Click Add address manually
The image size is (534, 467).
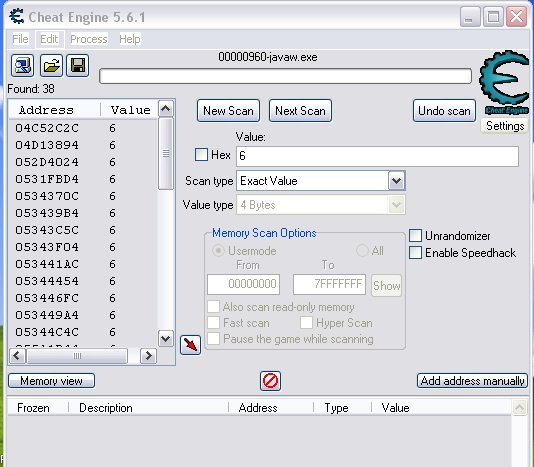[x=472, y=381]
